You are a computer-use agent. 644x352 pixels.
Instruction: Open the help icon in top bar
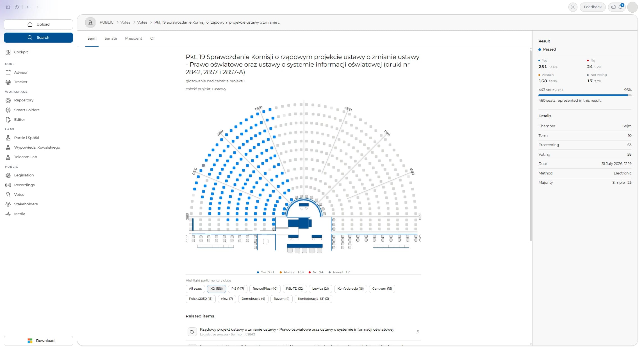point(17,7)
